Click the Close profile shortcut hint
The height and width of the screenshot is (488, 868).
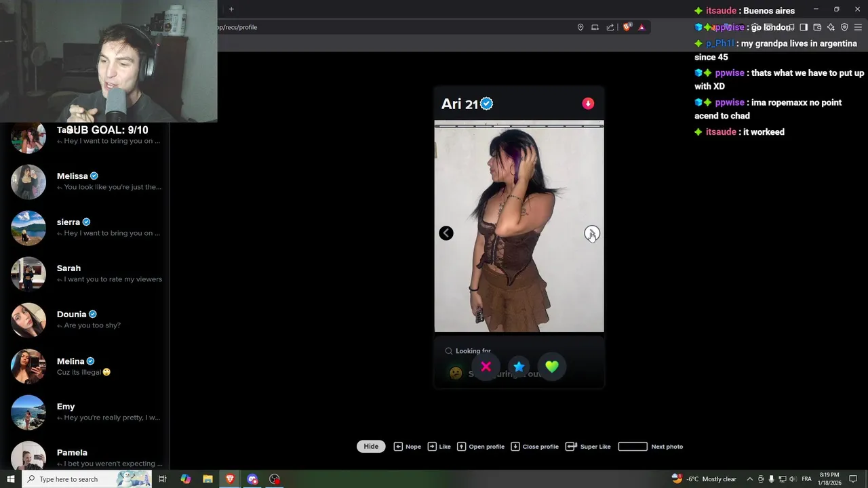click(x=534, y=447)
